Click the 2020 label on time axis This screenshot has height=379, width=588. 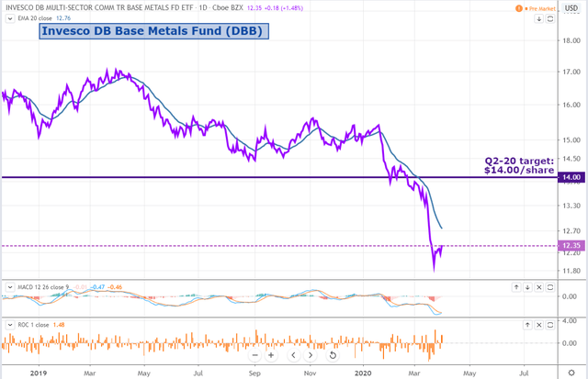[363, 373]
